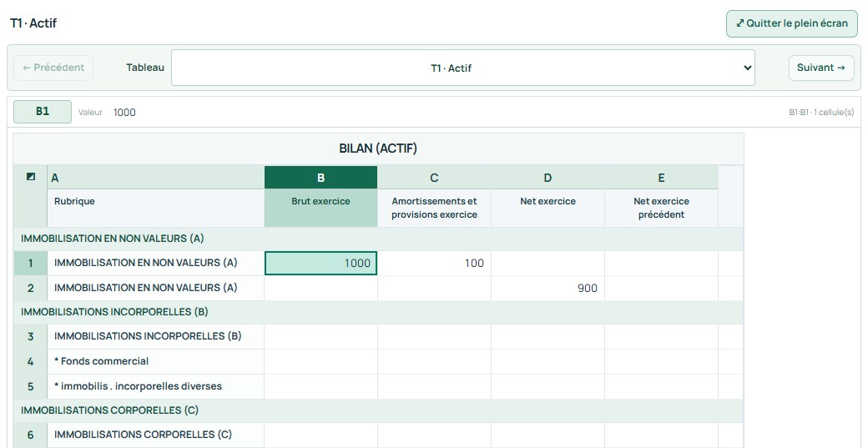Click the Précédent navigation button
868x448 pixels.
tap(53, 68)
